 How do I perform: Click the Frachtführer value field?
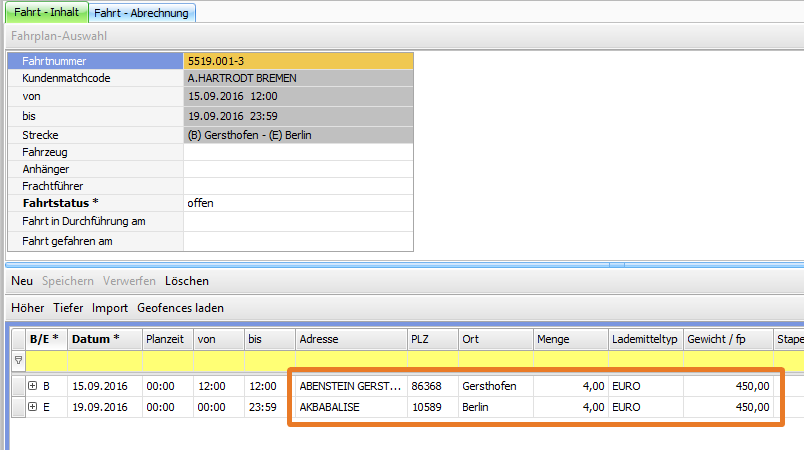click(298, 186)
